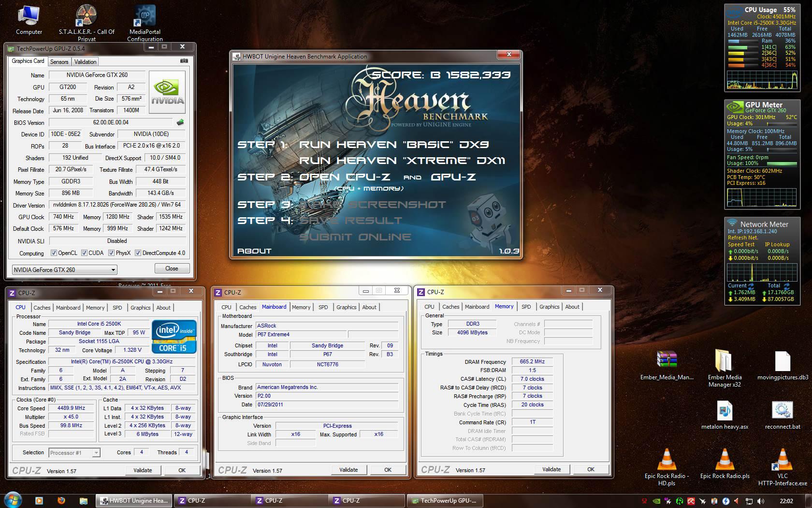Click Validate in left CPU-Z window
Screen dimensions: 812x508
tap(143, 470)
